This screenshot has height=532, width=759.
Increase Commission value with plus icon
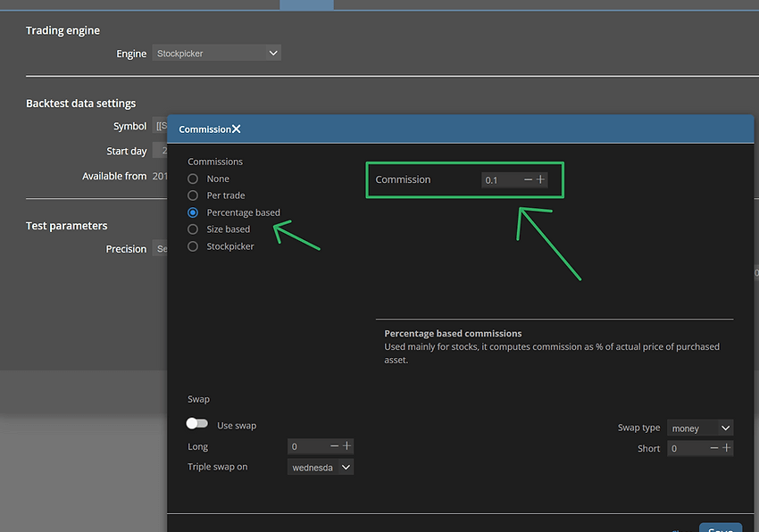pyautogui.click(x=540, y=179)
